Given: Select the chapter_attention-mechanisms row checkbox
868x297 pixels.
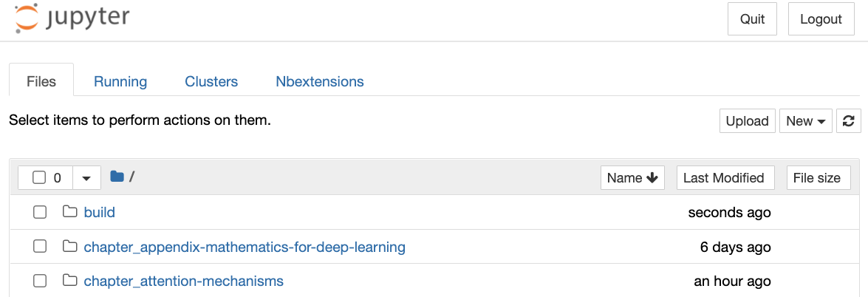Looking at the screenshot, I should coord(40,281).
